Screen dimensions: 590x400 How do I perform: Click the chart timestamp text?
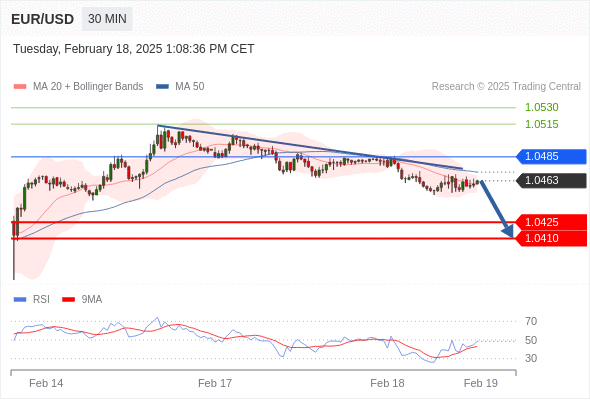pos(134,49)
